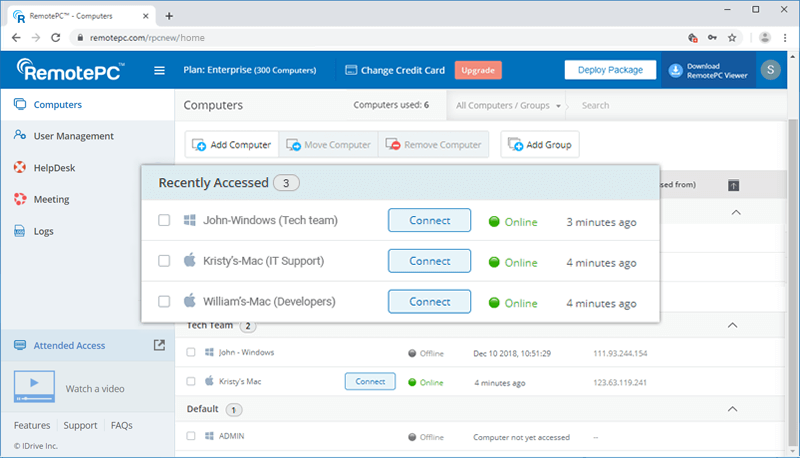This screenshot has height=458, width=800.
Task: Check the John - Windows offline row checkbox
Action: pos(191,352)
